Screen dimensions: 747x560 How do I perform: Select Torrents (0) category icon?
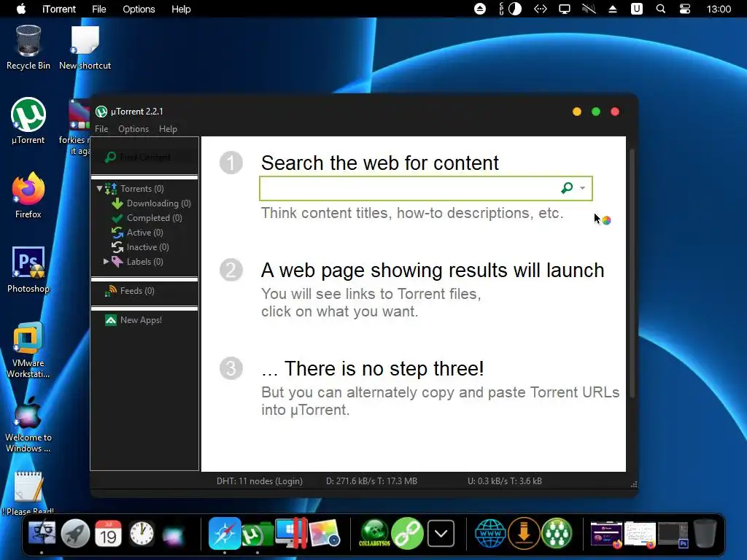tap(111, 189)
